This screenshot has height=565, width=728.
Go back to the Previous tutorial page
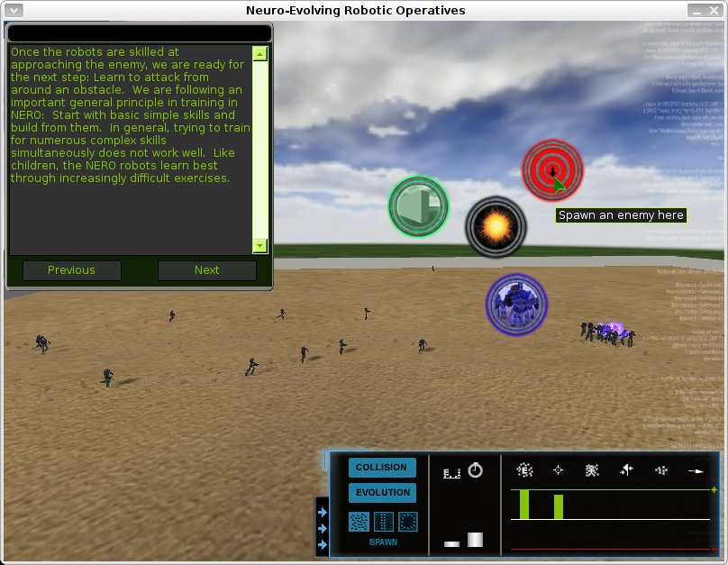[x=71, y=270]
